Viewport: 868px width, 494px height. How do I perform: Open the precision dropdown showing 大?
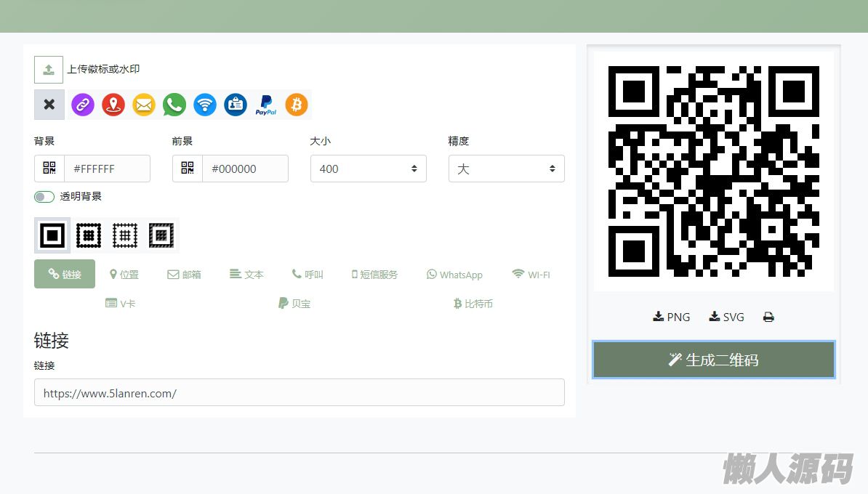[x=507, y=168]
